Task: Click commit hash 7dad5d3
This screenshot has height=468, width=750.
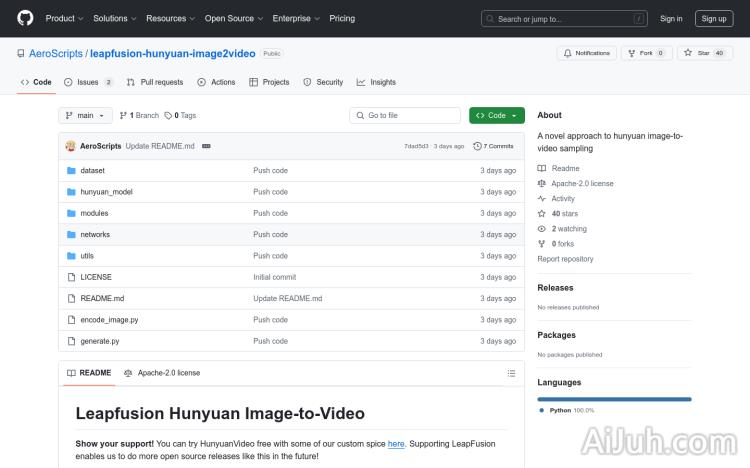Action: [x=416, y=146]
